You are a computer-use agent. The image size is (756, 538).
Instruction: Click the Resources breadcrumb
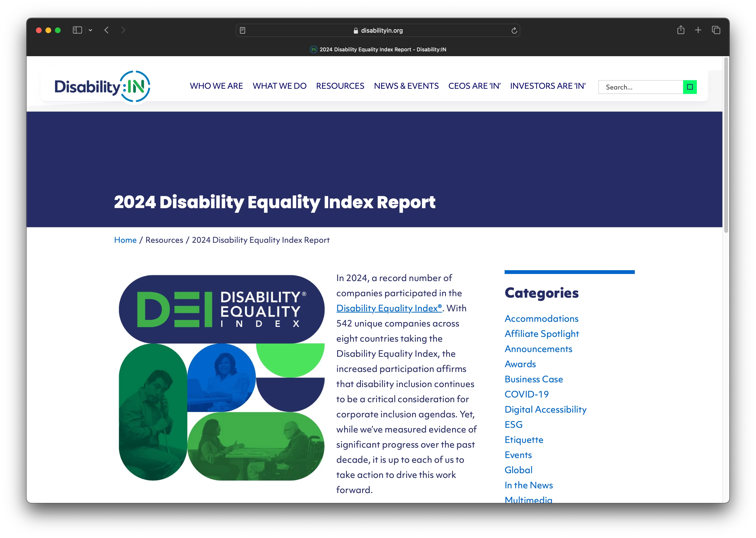[164, 240]
